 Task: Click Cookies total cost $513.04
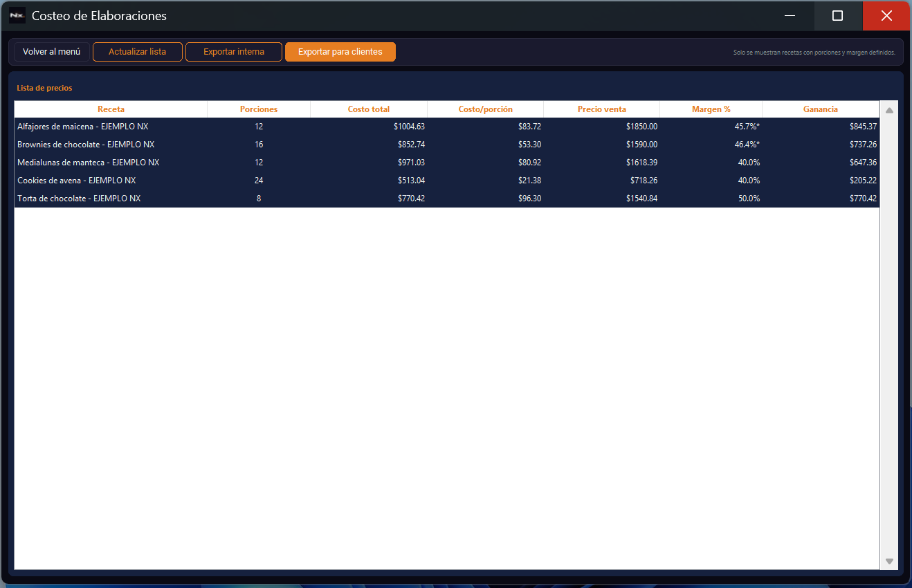point(411,181)
